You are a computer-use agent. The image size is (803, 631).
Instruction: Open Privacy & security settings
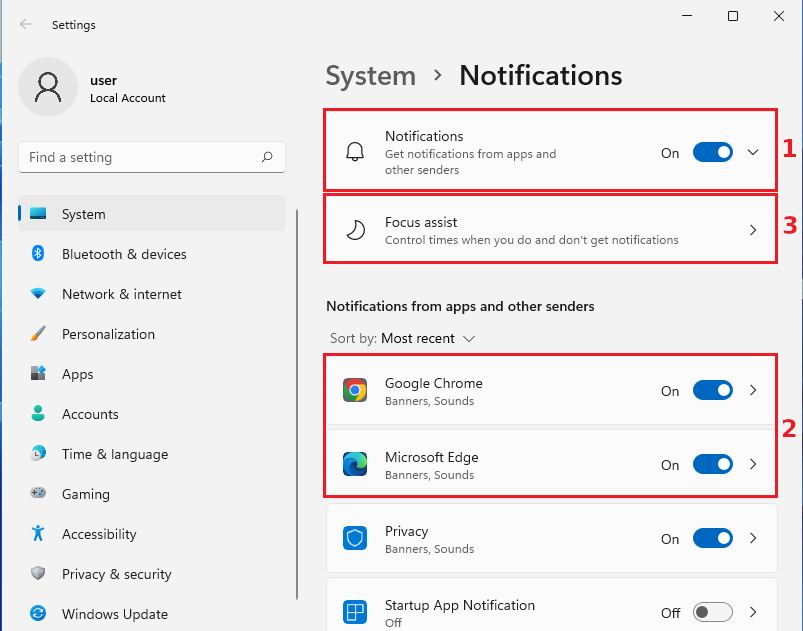[x=152, y=573]
